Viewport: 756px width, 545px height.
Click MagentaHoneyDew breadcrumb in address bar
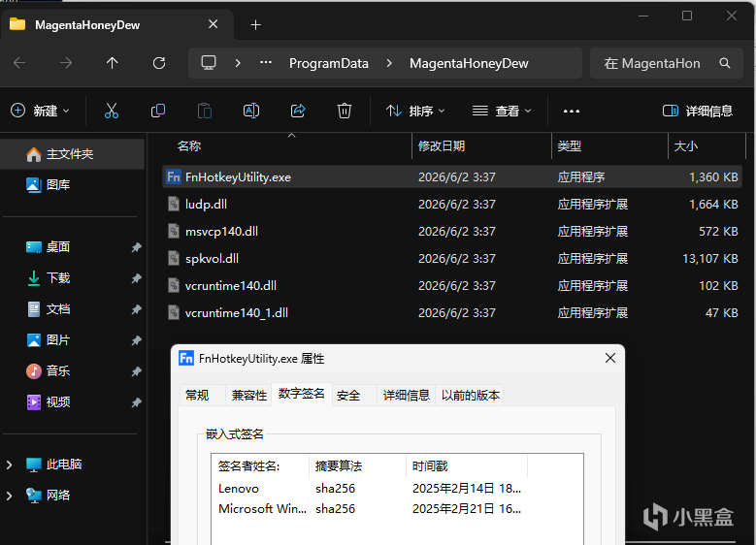(x=469, y=63)
